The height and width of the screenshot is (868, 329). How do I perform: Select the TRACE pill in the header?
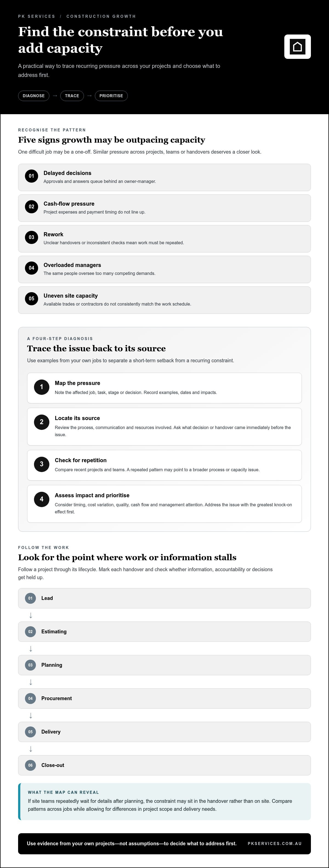pos(72,96)
